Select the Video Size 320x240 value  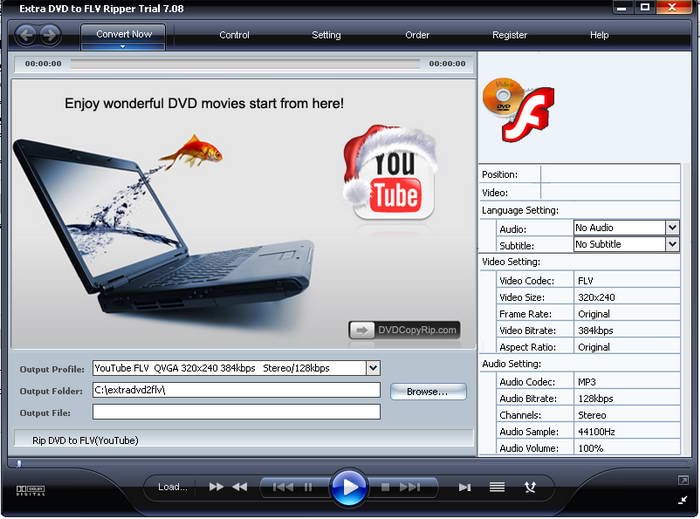(x=626, y=297)
